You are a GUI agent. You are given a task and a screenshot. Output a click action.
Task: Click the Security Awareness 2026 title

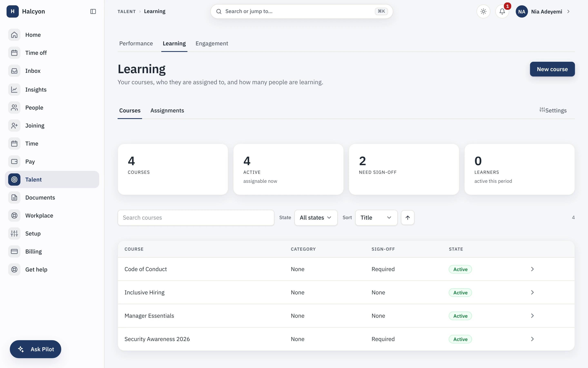[157, 339]
